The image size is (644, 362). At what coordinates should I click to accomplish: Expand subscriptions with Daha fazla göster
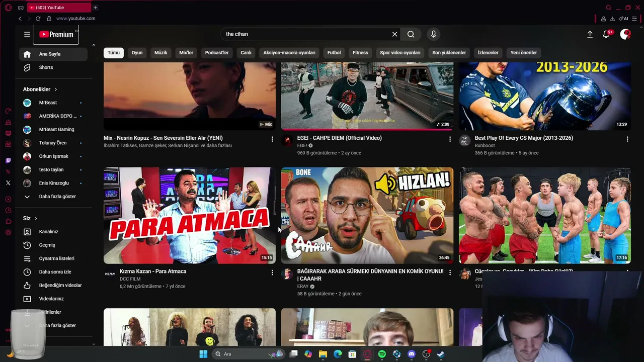(x=53, y=197)
